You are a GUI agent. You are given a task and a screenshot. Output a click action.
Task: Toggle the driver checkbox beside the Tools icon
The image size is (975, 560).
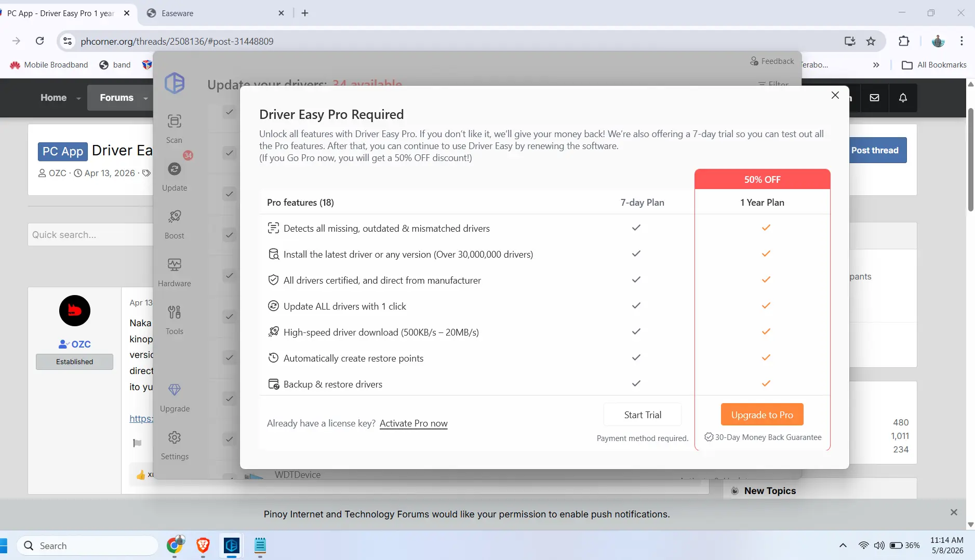coord(229,317)
